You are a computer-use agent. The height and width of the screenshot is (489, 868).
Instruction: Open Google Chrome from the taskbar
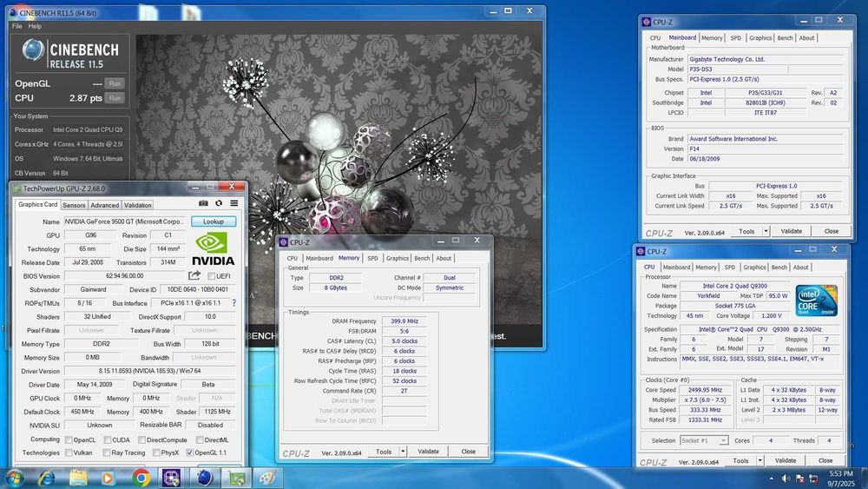pyautogui.click(x=141, y=477)
